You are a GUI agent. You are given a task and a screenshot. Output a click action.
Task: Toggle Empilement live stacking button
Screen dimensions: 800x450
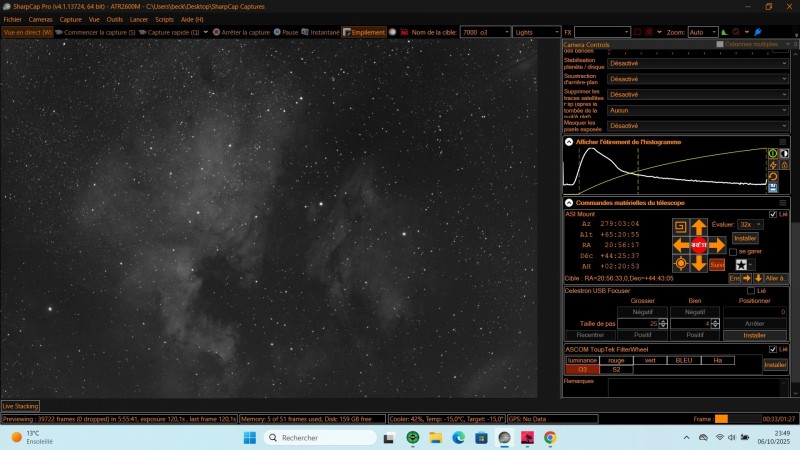364,32
